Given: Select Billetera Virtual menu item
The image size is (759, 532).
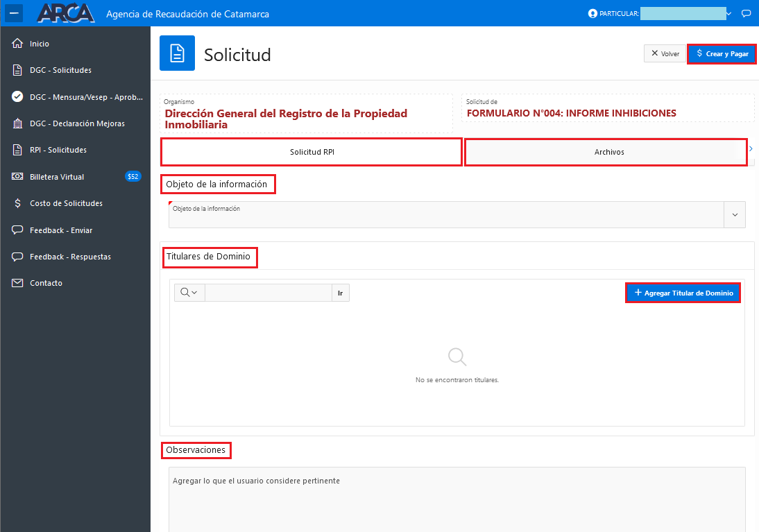Looking at the screenshot, I should point(57,177).
